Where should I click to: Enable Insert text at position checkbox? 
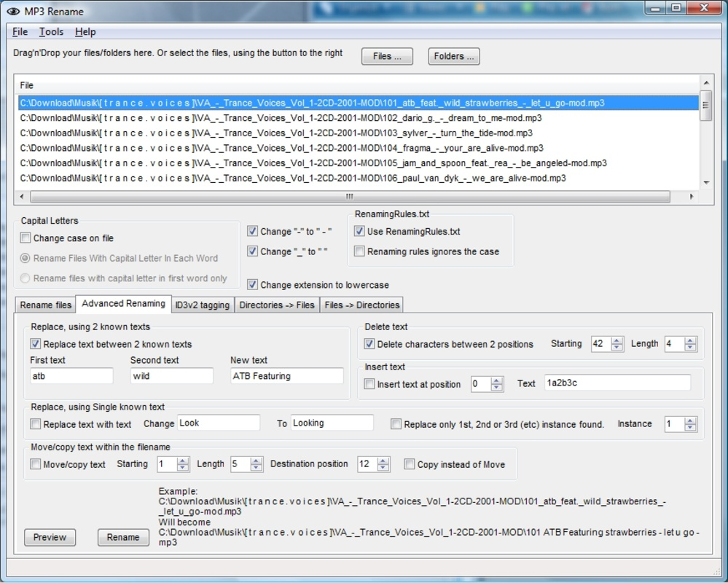[369, 384]
